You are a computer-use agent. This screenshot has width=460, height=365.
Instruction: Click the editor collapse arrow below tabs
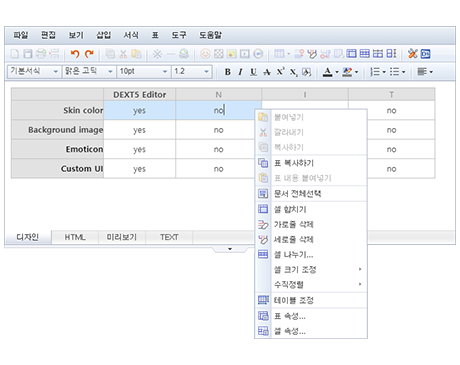(230, 249)
